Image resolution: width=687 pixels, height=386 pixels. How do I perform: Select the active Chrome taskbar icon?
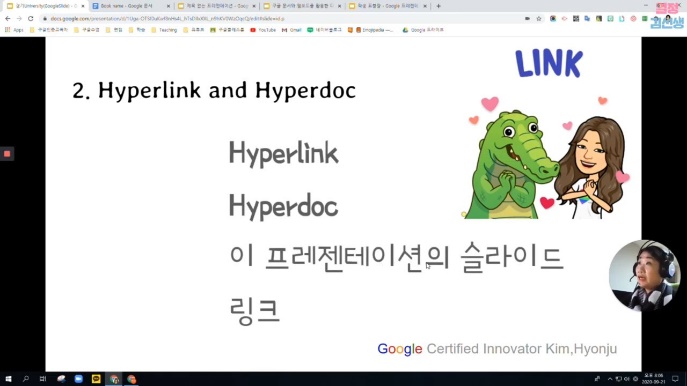tap(114, 379)
